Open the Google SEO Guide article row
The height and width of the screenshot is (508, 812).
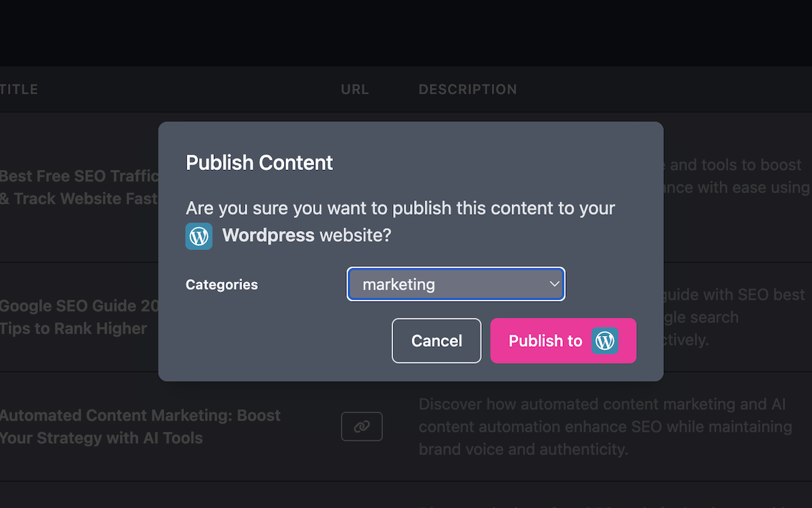click(x=79, y=317)
